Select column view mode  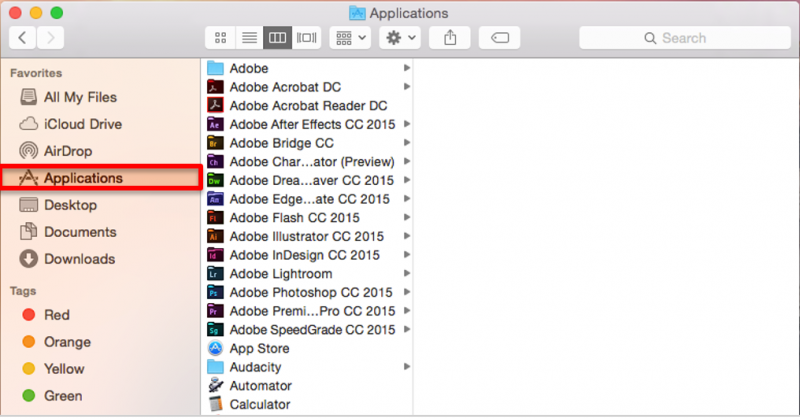click(278, 38)
